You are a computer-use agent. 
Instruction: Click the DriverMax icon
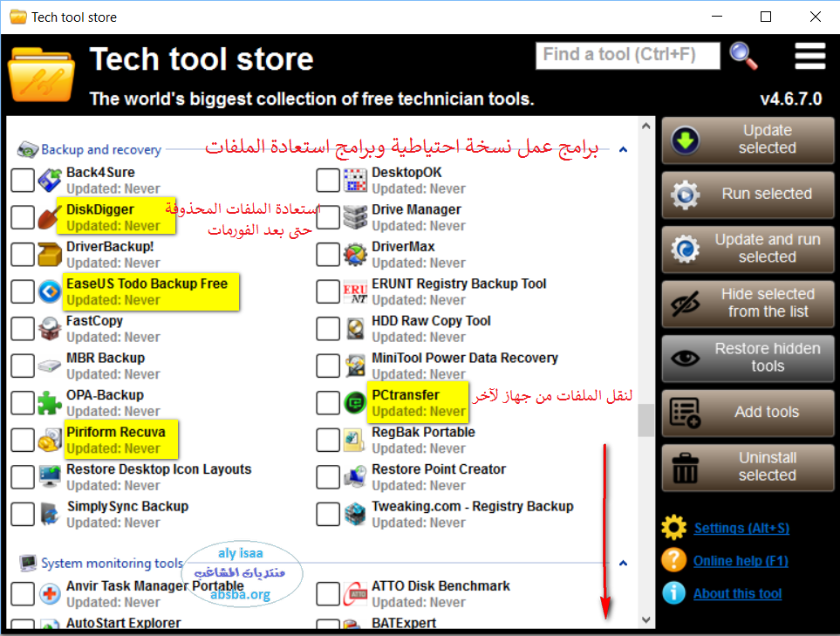355,255
